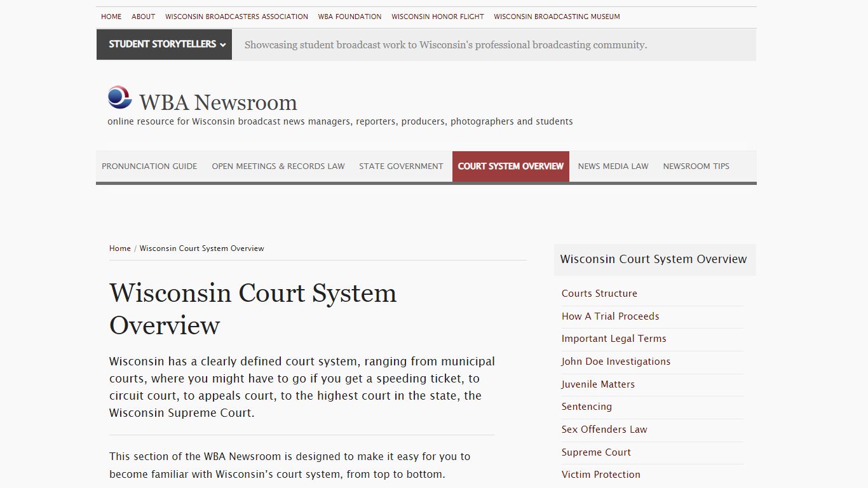The width and height of the screenshot is (868, 488).
Task: Click the Showcasing student broadcast work tagline
Action: 445,45
